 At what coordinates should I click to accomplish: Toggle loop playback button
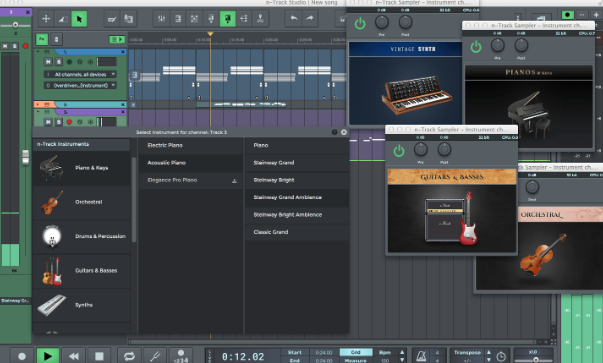click(x=129, y=356)
